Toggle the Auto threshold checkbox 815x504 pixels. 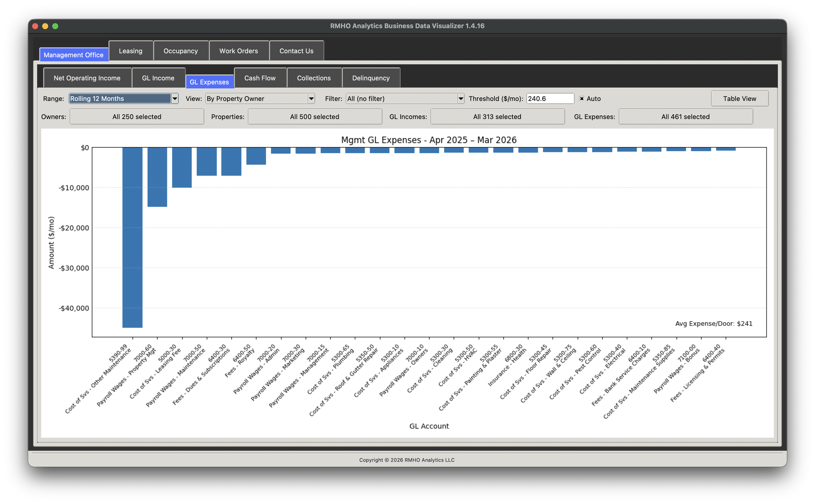click(582, 99)
